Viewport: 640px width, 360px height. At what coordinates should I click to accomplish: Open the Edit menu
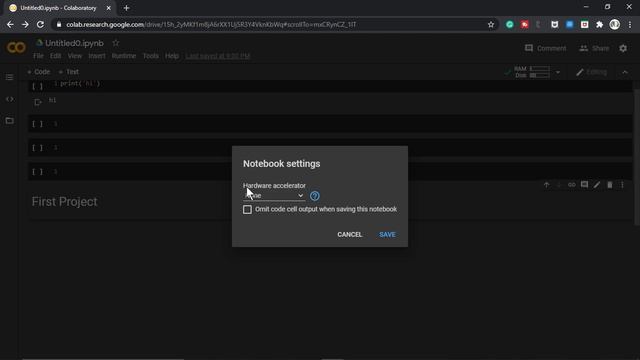(56, 56)
